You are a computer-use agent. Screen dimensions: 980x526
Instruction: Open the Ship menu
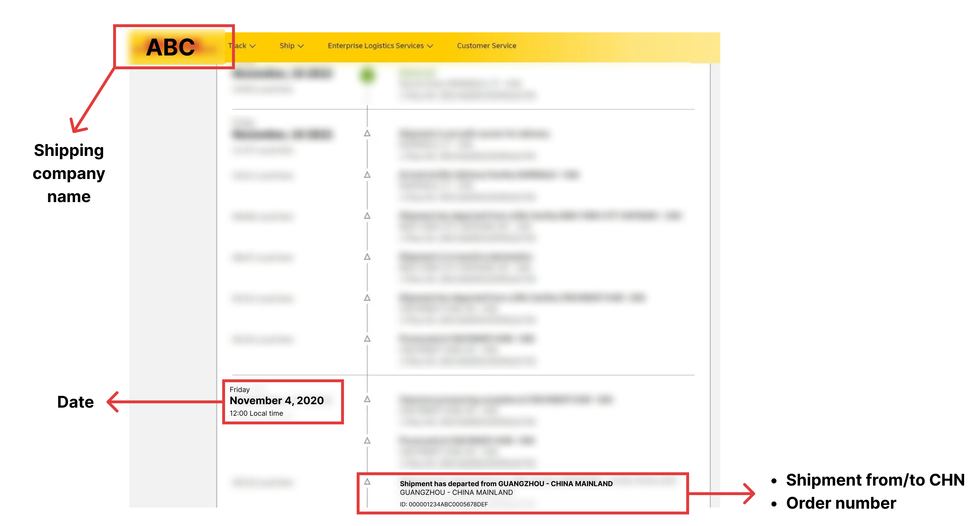click(x=287, y=46)
